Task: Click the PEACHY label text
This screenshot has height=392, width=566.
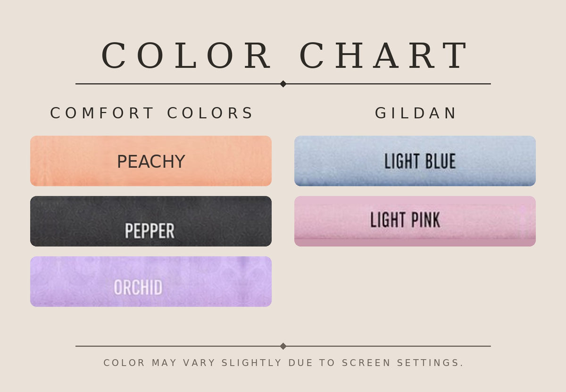Action: pyautogui.click(x=151, y=162)
